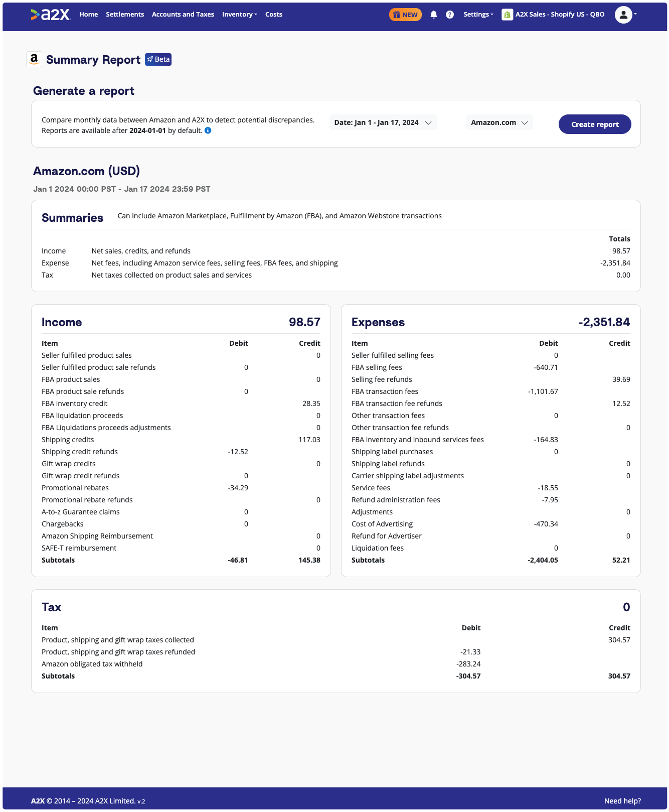Click 'Cost of Advertising' row label
Image resolution: width=669 pixels, height=812 pixels.
point(382,524)
